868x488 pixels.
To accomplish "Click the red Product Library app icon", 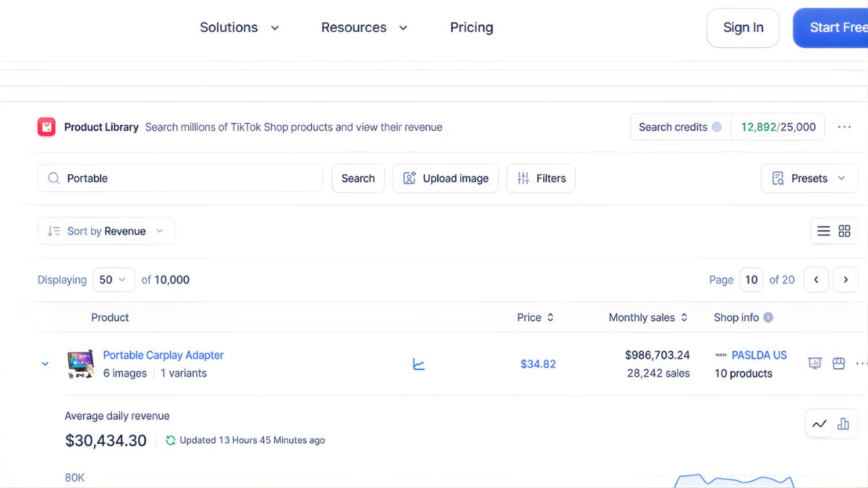I will click(x=46, y=127).
